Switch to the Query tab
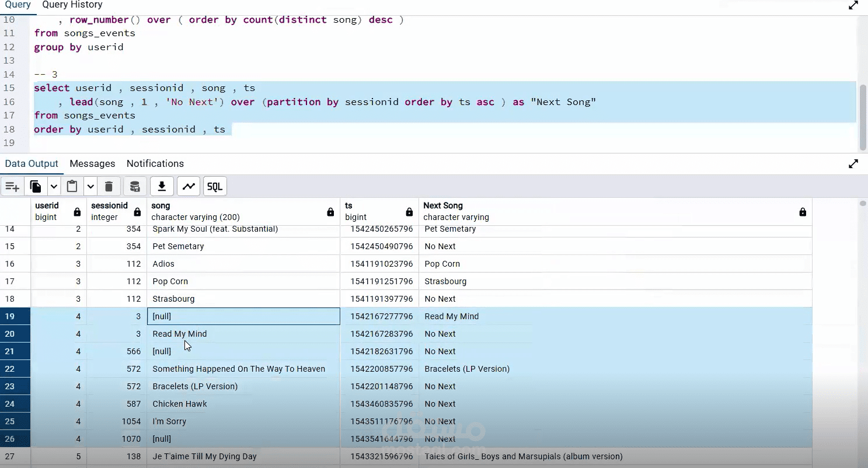This screenshot has width=868, height=468. tap(18, 5)
